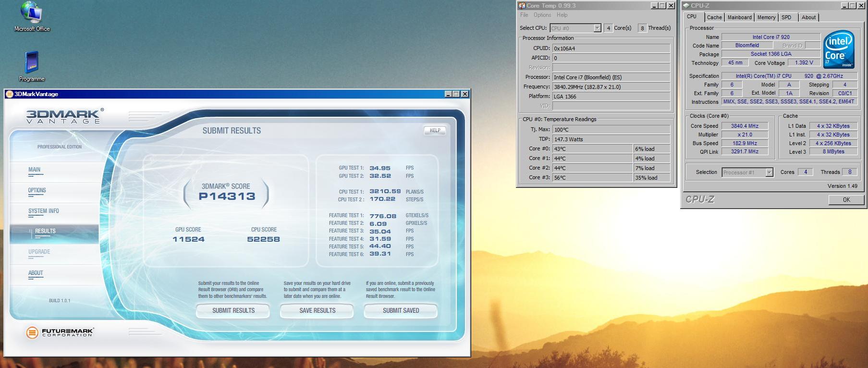
Task: Click the CPU score value 52258
Action: [x=263, y=239]
